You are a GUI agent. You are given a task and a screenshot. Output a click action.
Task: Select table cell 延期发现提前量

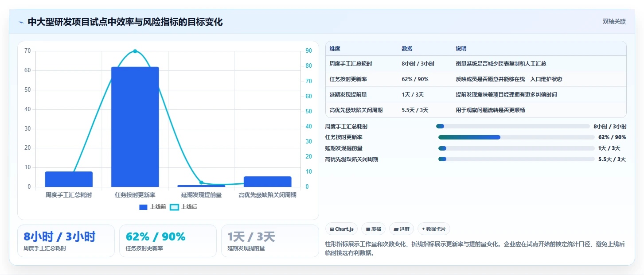tap(348, 95)
